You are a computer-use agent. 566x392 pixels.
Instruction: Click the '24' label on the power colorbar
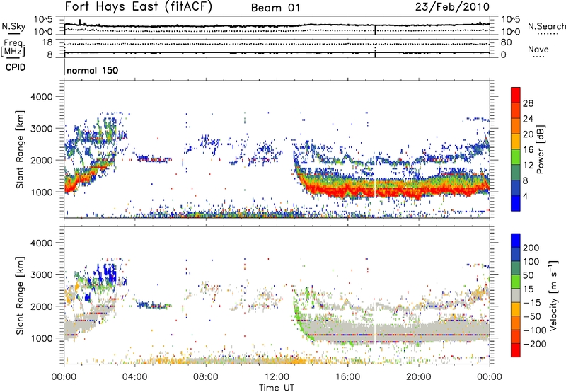click(528, 119)
